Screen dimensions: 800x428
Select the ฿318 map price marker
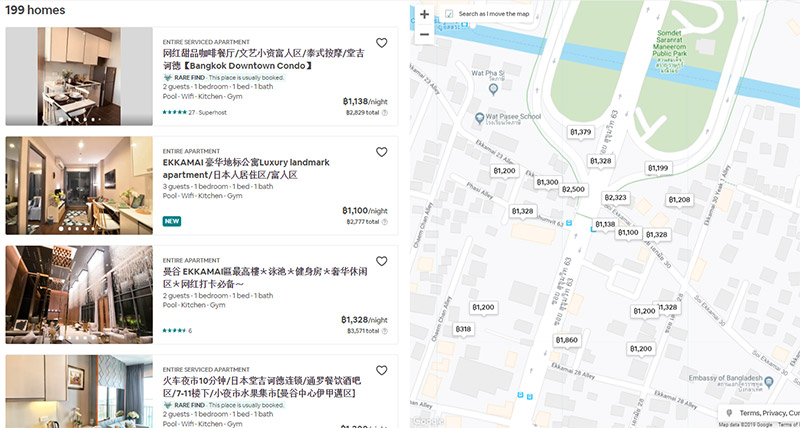463,329
